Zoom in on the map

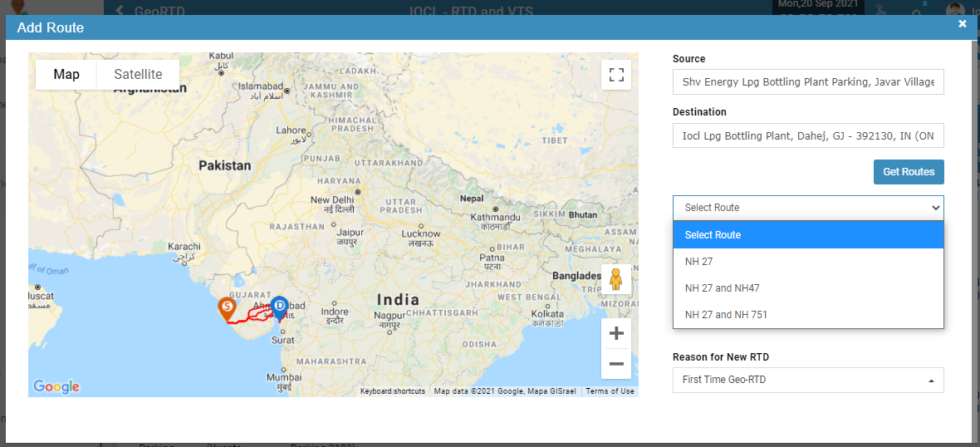[616, 333]
